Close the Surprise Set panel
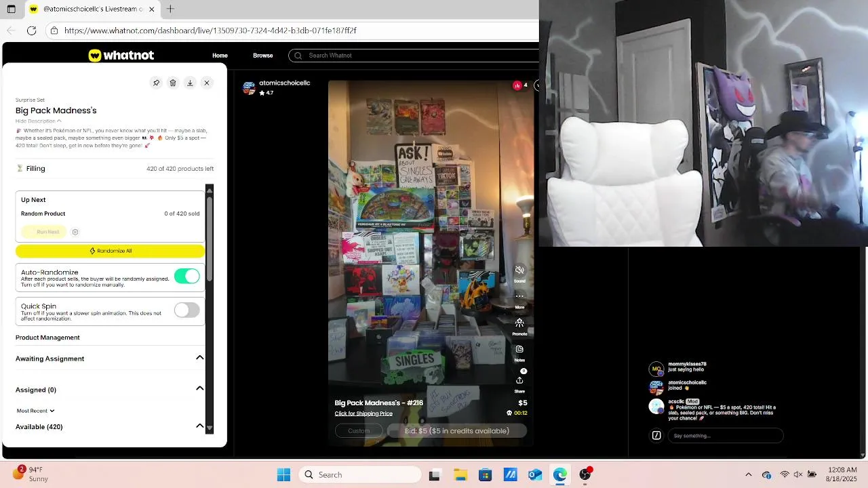The height and width of the screenshot is (488, 868). pyautogui.click(x=207, y=83)
